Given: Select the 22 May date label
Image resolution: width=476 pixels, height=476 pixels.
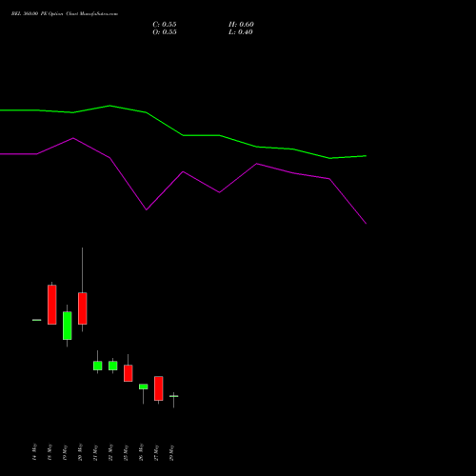Looking at the screenshot, I should pos(110,452).
